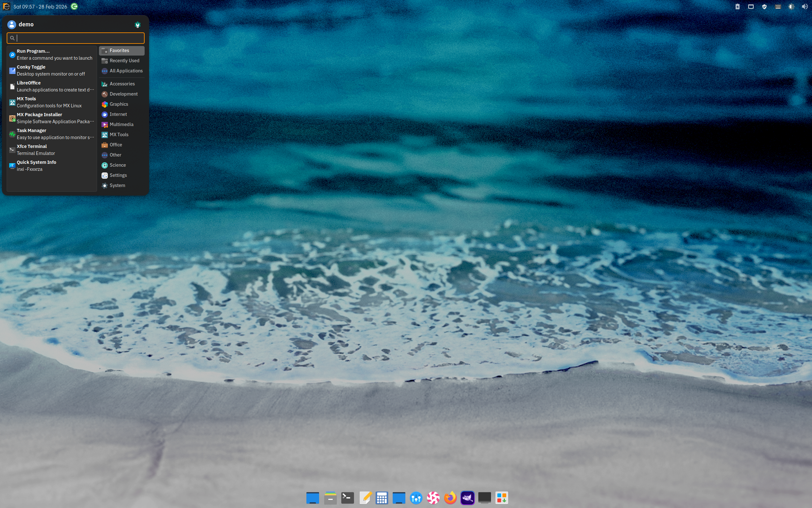This screenshot has width=812, height=508.
Task: Open the text editor dock icon
Action: [x=365, y=498]
